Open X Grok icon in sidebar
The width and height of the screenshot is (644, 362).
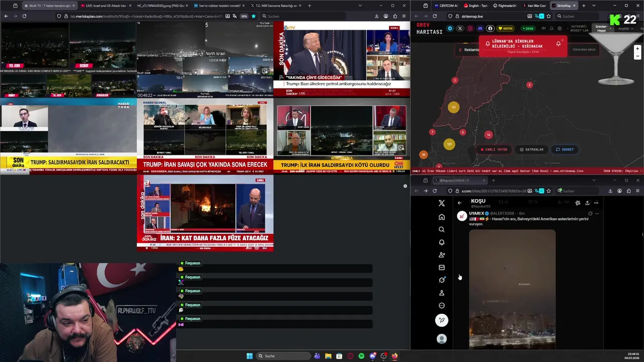pos(442,280)
